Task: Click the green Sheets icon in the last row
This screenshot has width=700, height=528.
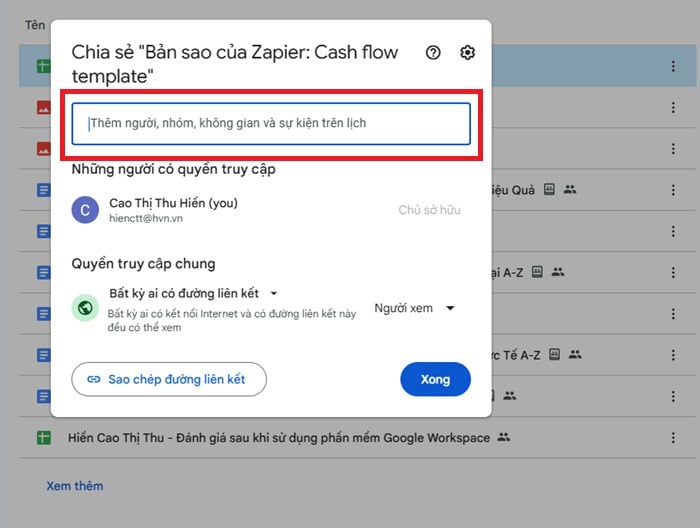Action: pyautogui.click(x=43, y=438)
